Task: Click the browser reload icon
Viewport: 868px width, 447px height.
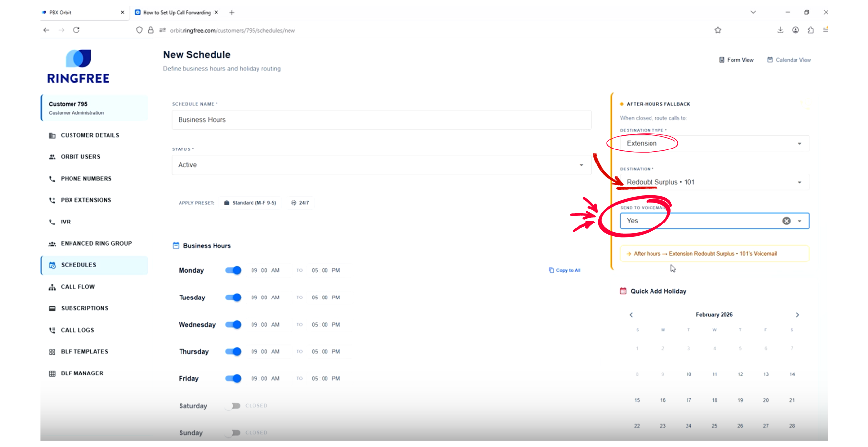Action: pyautogui.click(x=76, y=30)
